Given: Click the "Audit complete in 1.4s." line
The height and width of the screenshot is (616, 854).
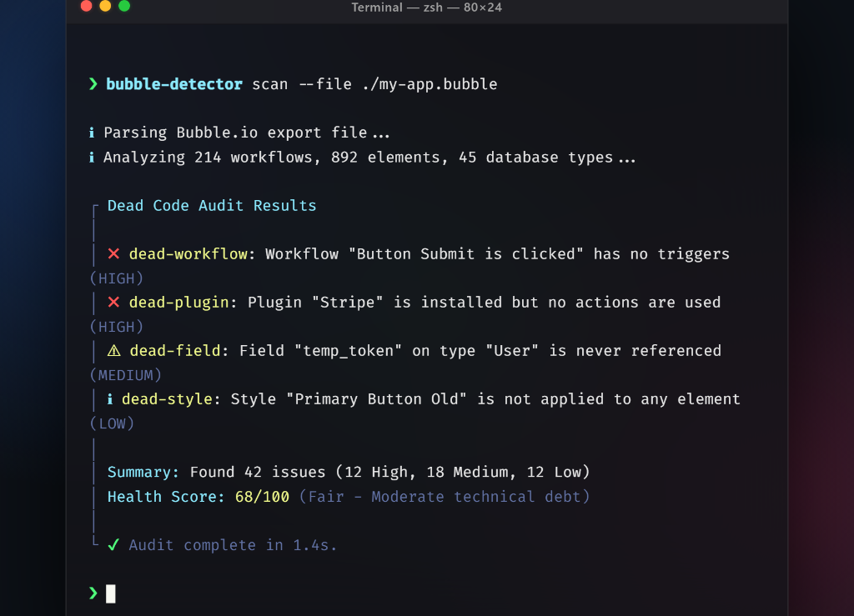Looking at the screenshot, I should click(233, 545).
